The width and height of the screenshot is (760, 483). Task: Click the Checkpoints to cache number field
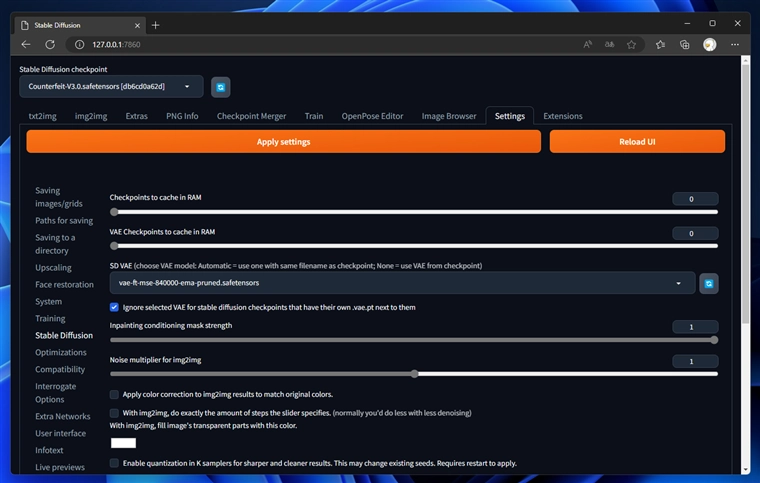tap(695, 199)
